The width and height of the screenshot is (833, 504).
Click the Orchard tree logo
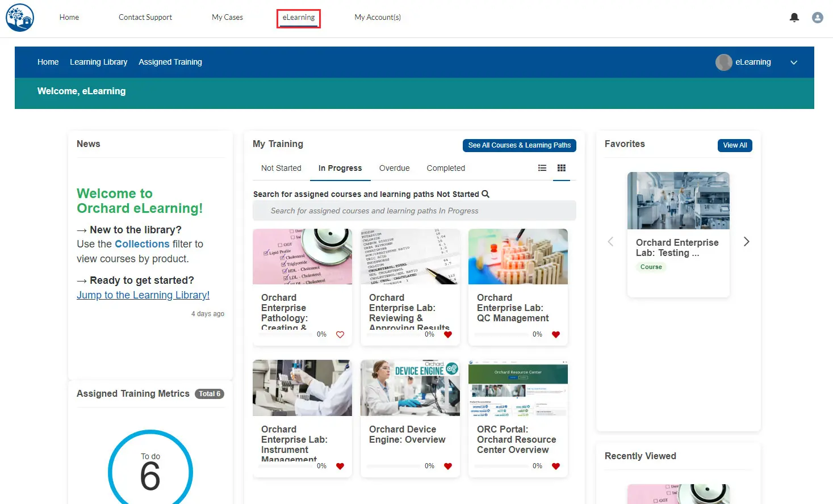coord(20,18)
